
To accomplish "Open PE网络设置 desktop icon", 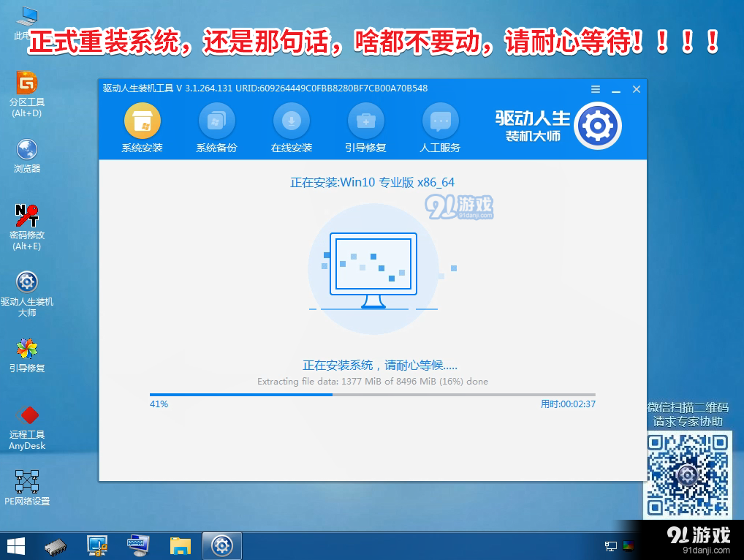I will (x=27, y=488).
